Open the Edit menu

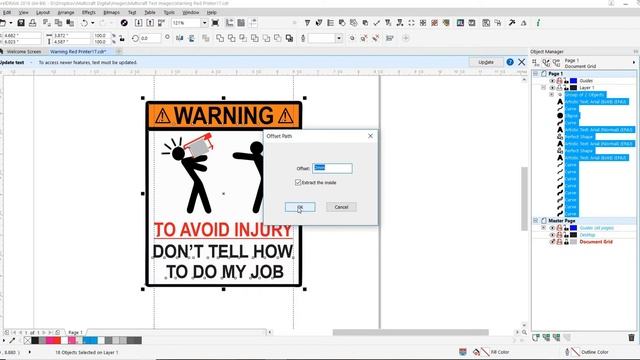tap(7, 13)
